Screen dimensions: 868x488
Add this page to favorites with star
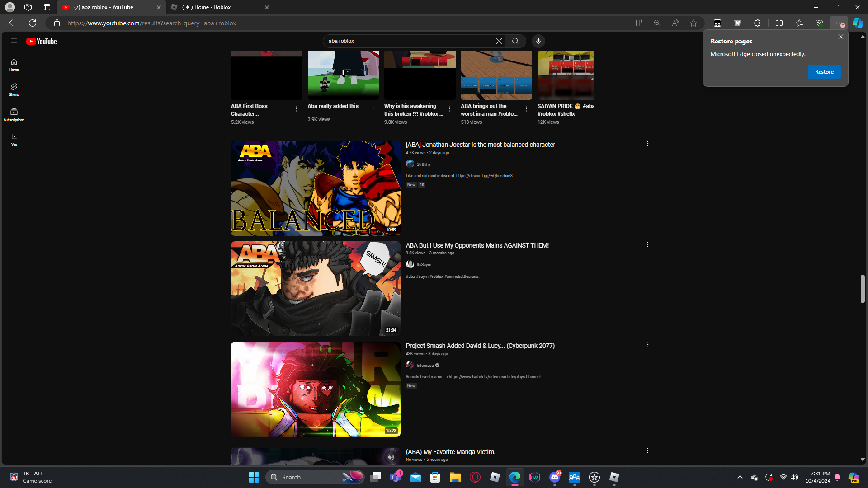click(x=693, y=23)
